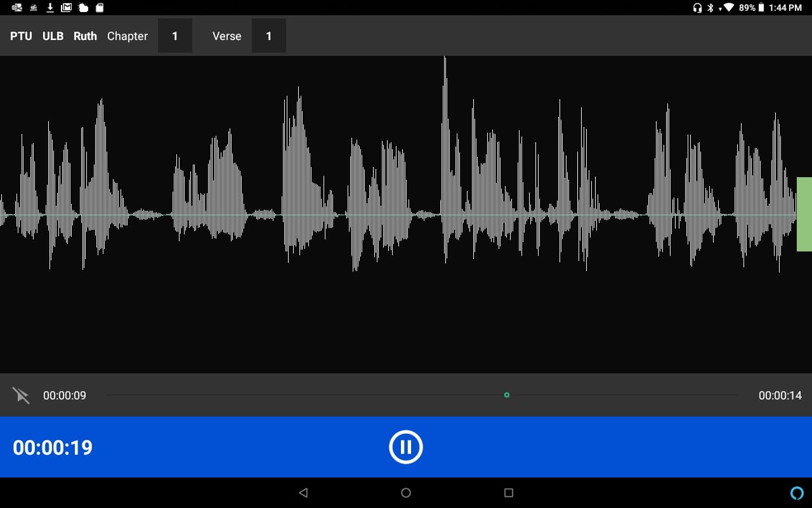Click the 1:44 PM clock

pos(785,8)
